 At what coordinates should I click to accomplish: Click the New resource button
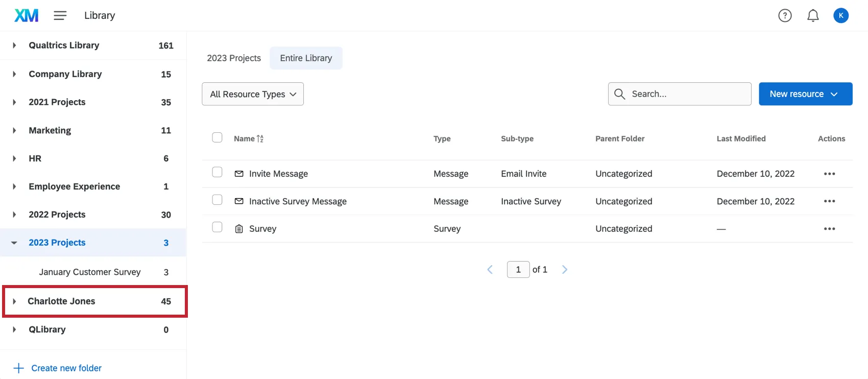point(805,94)
